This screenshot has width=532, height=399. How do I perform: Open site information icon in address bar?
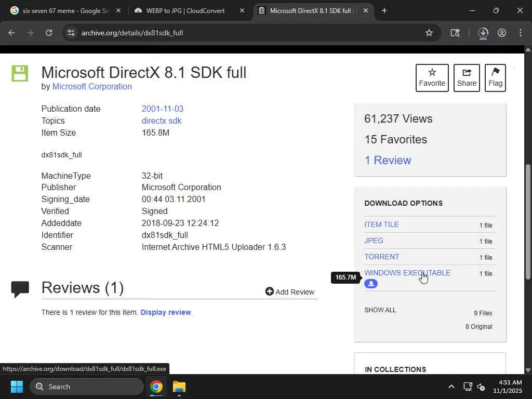tap(71, 33)
